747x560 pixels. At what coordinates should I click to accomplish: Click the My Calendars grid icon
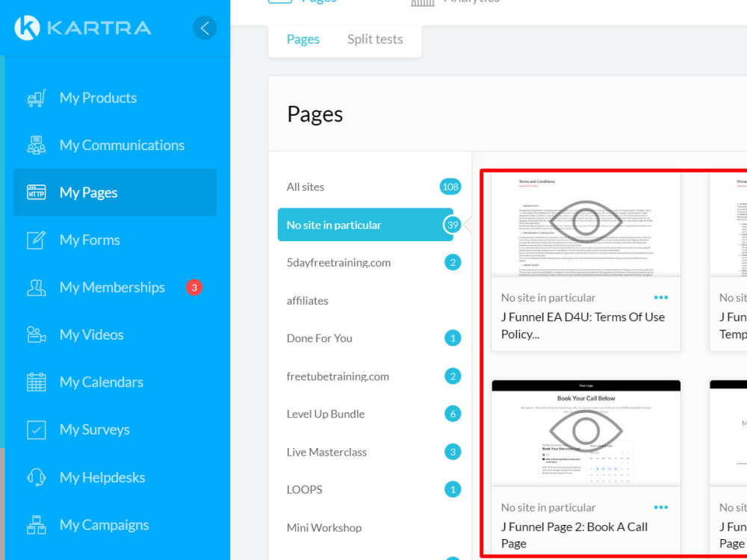click(36, 382)
